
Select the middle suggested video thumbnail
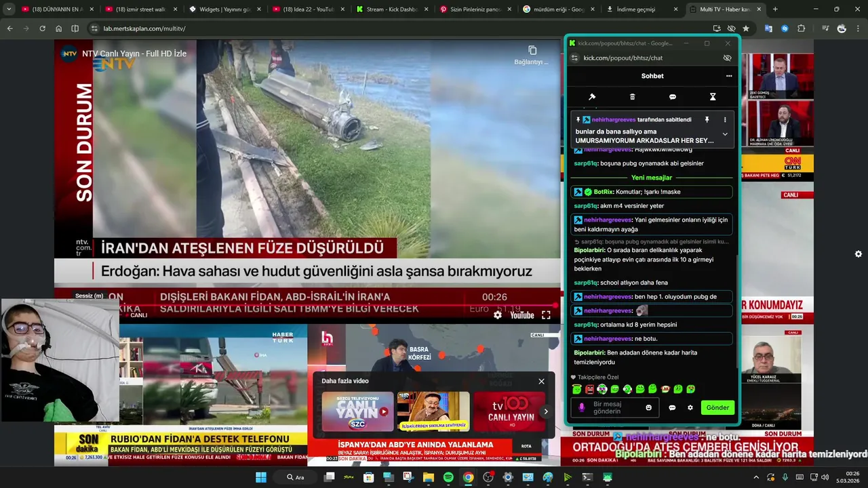(x=433, y=411)
